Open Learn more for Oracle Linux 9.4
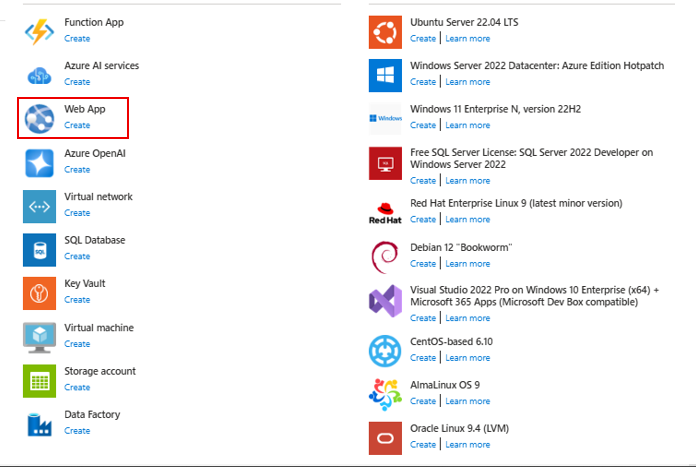Screen dimensions: 696x467 [468, 445]
